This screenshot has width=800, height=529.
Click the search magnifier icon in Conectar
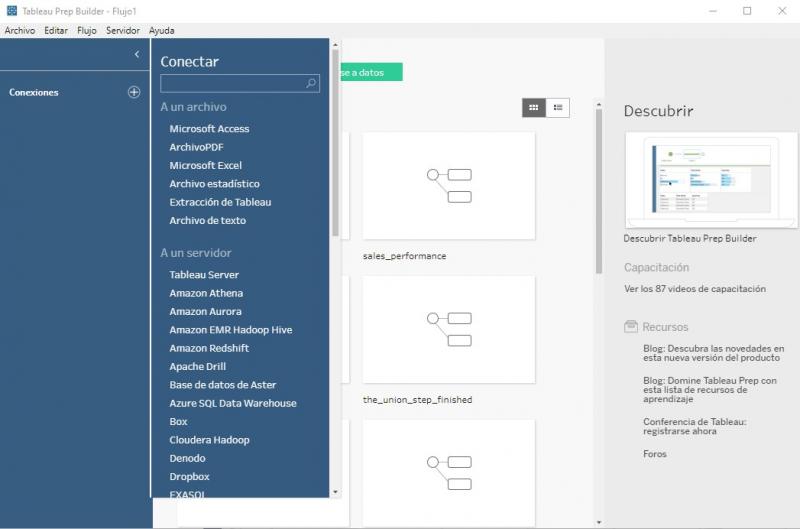(x=311, y=84)
